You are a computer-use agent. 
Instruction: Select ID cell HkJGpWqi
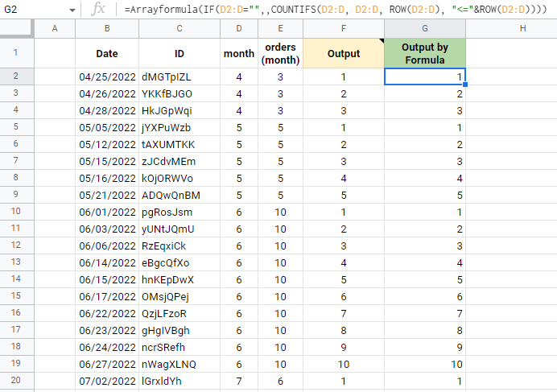pos(179,110)
